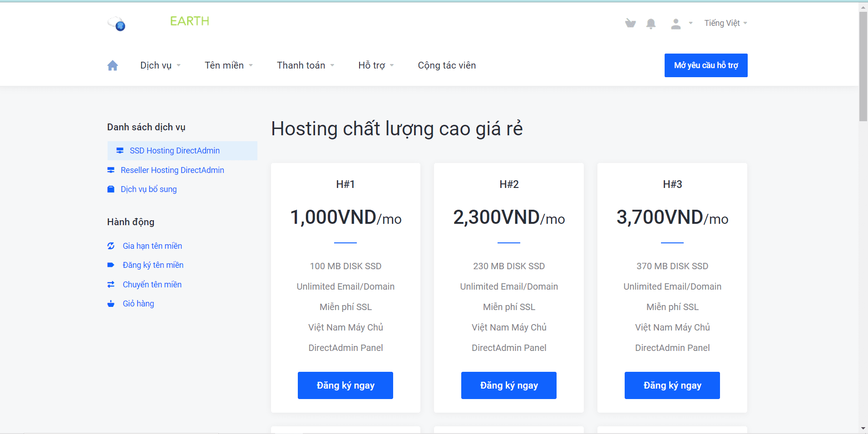Click the home icon in navigation bar
Viewport: 868px width, 434px height.
(113, 65)
